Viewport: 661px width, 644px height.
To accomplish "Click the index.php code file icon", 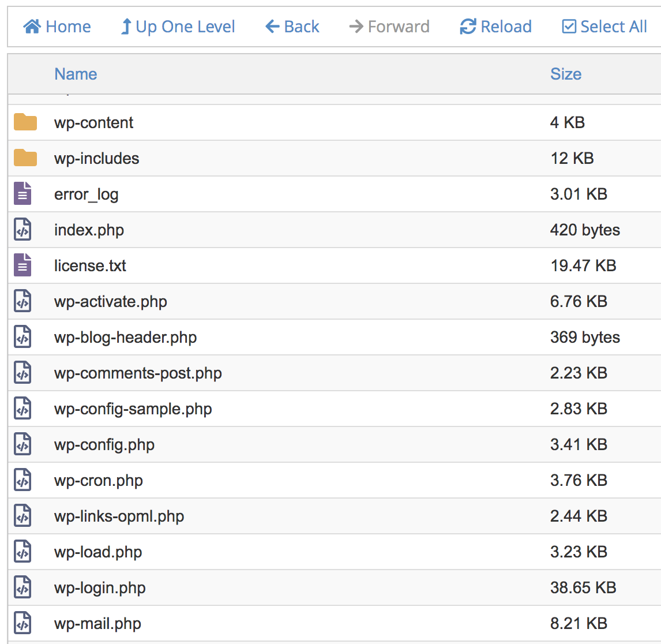I will tap(22, 230).
